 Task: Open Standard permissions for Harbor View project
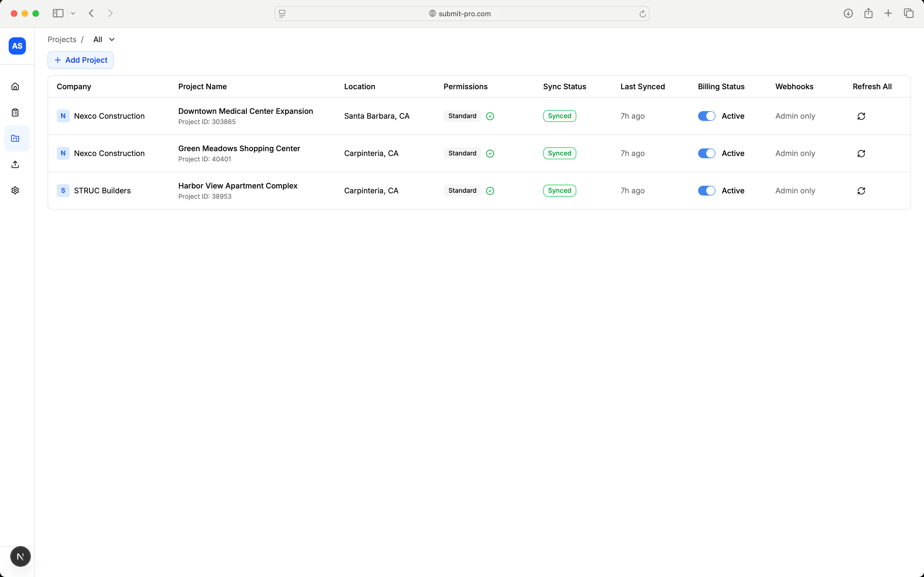click(x=462, y=191)
